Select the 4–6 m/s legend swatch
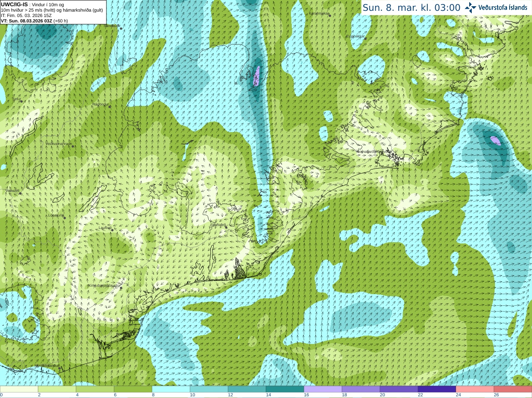This screenshot has height=398, width=532. (x=95, y=389)
